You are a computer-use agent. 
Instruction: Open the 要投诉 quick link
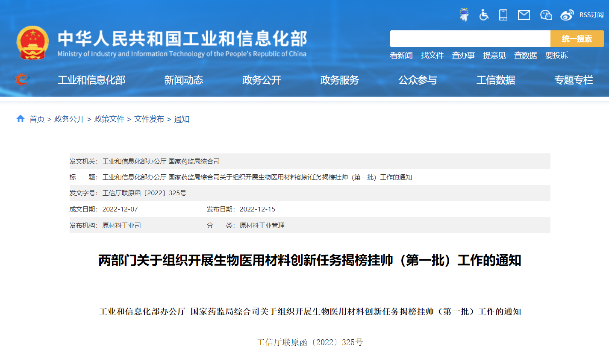coord(556,56)
